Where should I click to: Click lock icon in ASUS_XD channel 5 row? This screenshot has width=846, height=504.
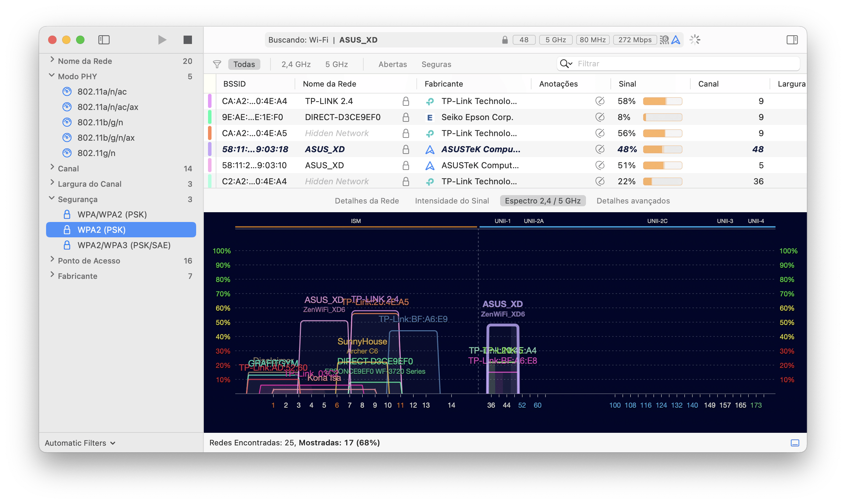406,165
